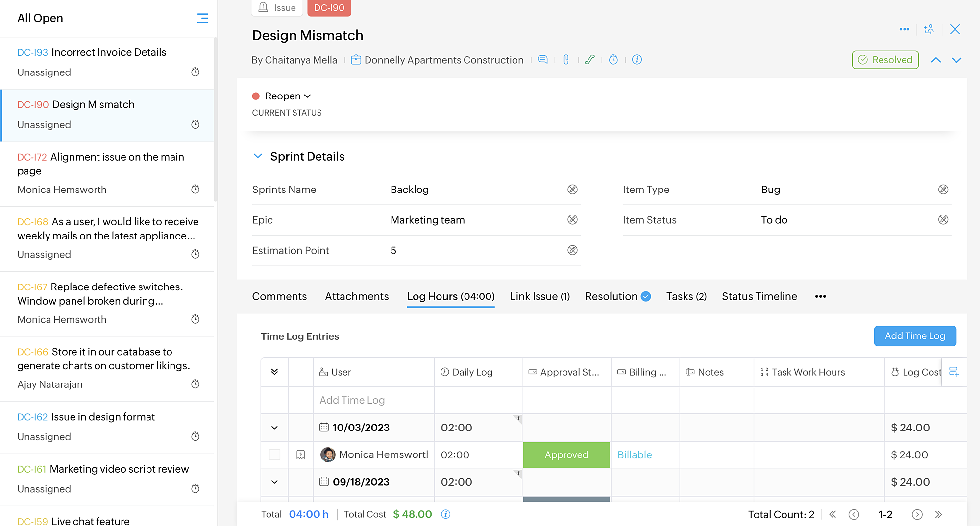Click the three-dot more options icon at top
This screenshot has height=526, width=980.
[x=904, y=29]
